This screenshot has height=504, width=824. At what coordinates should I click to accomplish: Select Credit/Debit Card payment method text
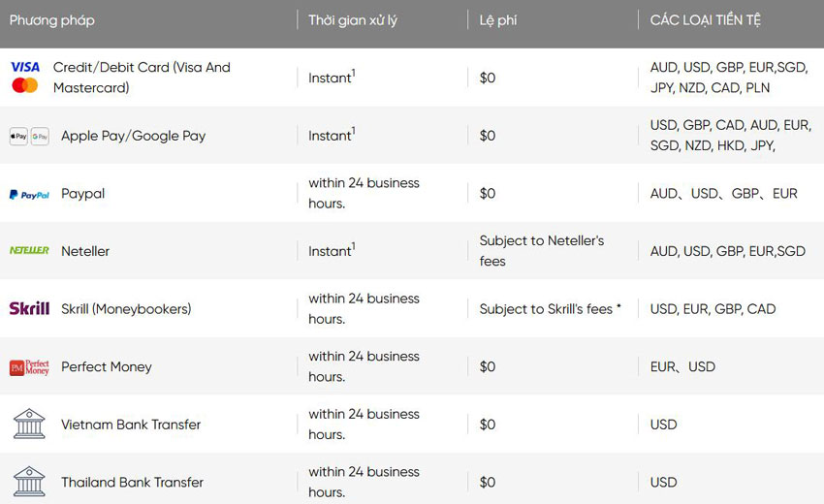click(x=142, y=78)
